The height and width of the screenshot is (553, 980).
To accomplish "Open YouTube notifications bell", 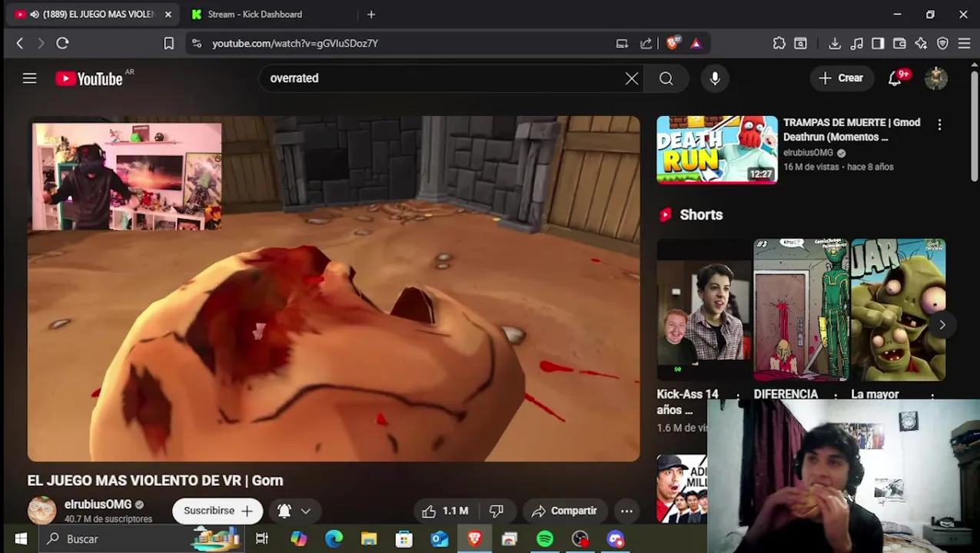I will pos(895,78).
